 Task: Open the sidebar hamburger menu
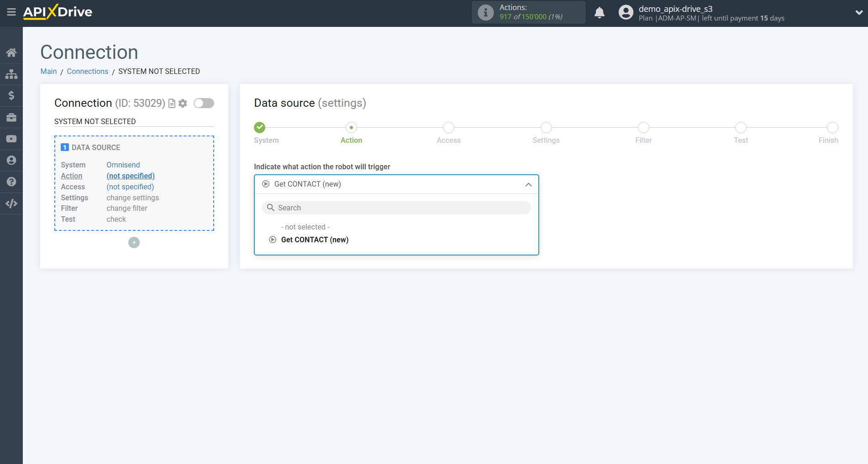(11, 12)
